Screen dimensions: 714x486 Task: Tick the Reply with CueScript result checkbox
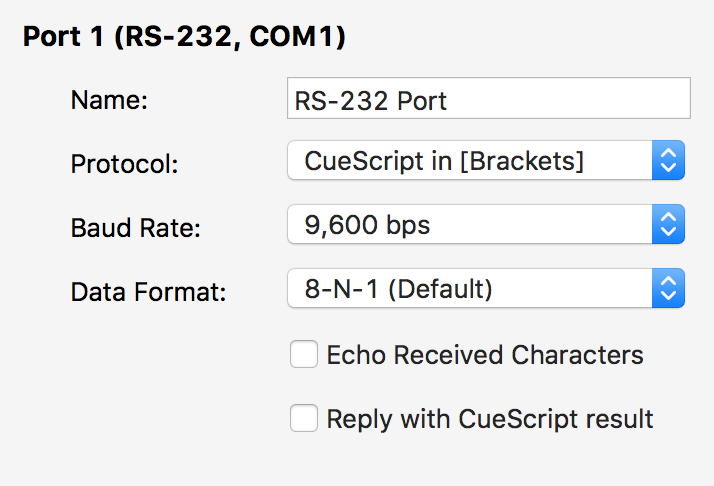(304, 418)
